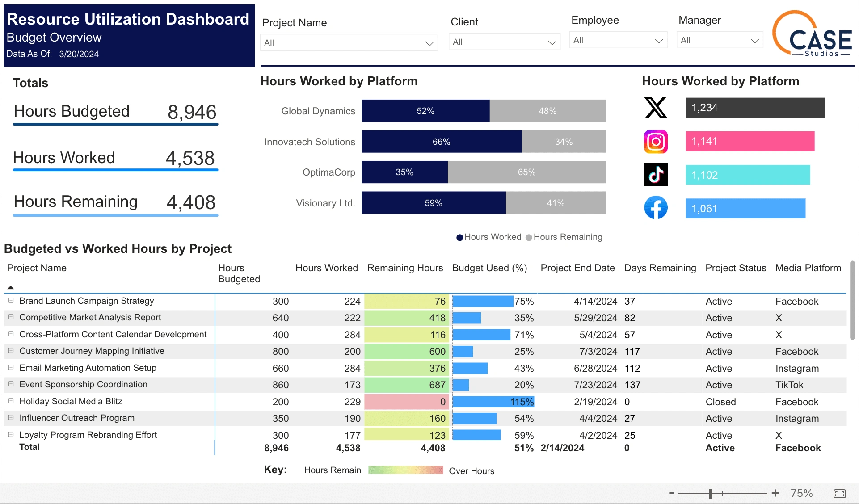Expand Cross-Platform Content Calendar Development row
Screen dimensions: 859x504
point(11,334)
